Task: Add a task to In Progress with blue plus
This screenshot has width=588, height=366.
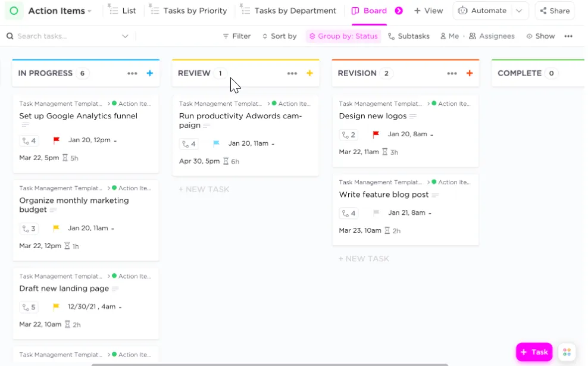Action: (149, 73)
